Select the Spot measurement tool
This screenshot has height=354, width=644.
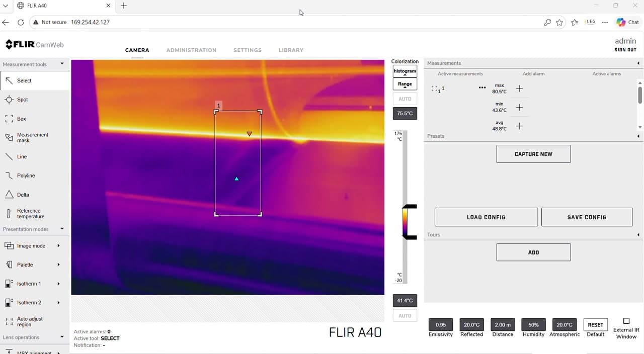[22, 100]
